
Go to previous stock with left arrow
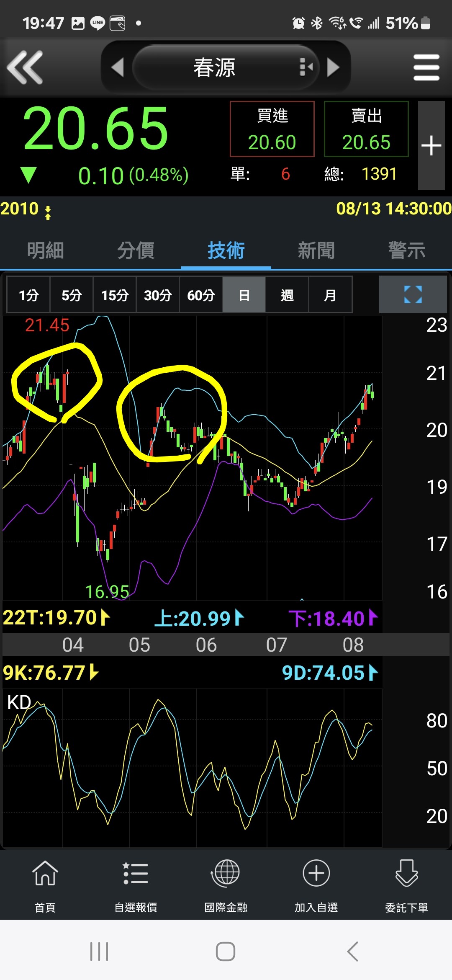(118, 67)
